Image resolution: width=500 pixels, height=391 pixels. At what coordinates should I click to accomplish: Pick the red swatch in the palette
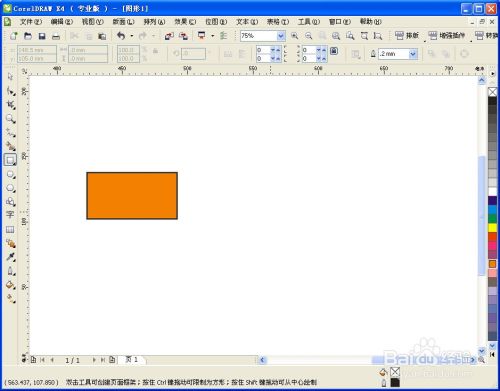point(492,237)
